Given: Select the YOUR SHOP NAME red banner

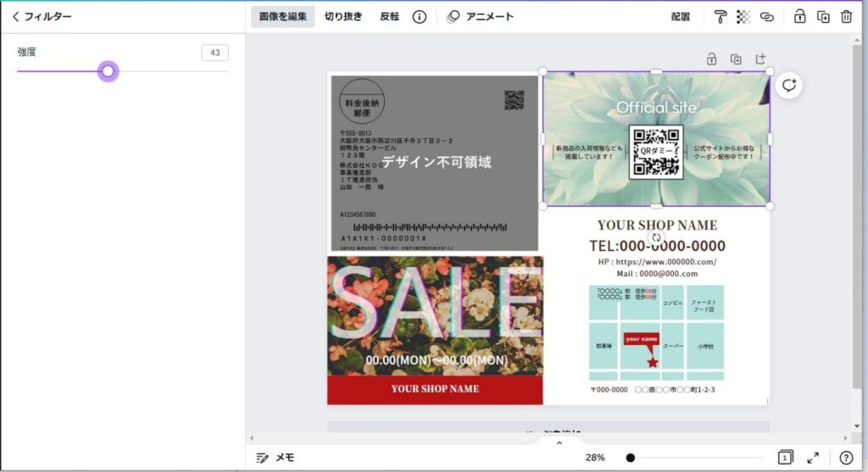Looking at the screenshot, I should [435, 390].
